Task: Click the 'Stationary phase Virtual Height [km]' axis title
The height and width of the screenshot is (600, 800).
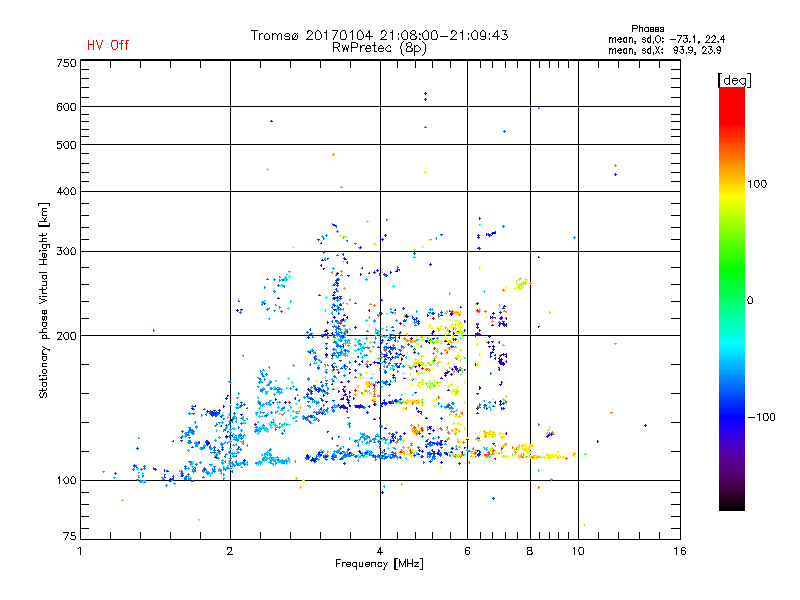Action: point(44,301)
